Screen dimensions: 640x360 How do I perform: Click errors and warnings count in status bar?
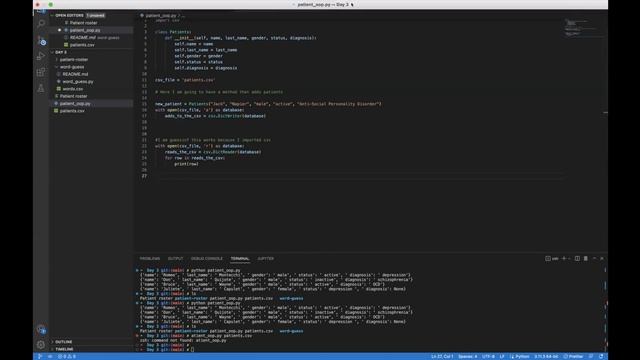[67, 356]
